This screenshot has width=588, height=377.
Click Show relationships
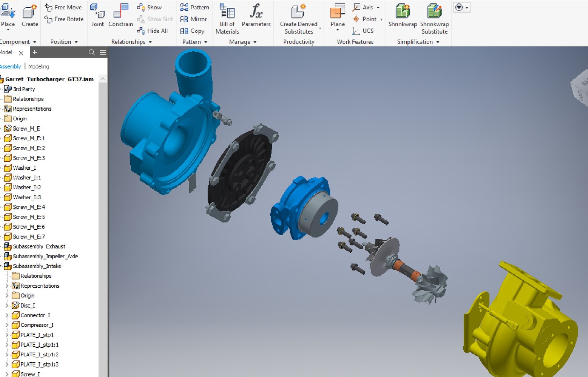[149, 7]
